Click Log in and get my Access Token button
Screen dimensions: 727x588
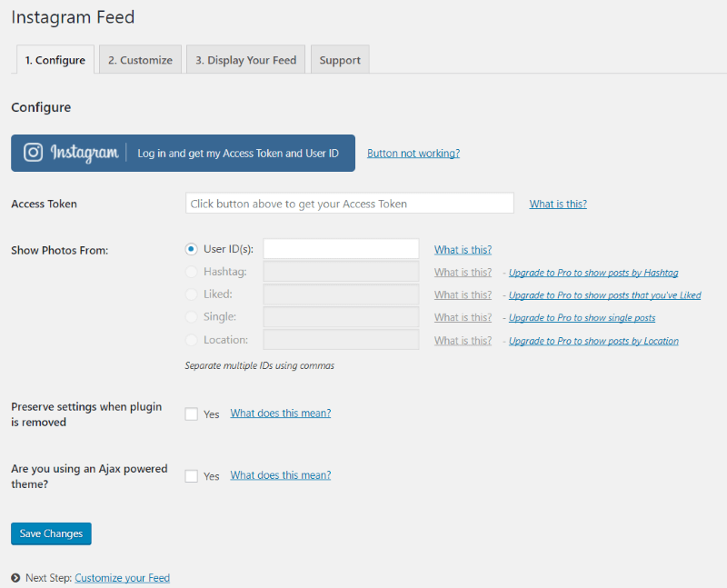(238, 154)
